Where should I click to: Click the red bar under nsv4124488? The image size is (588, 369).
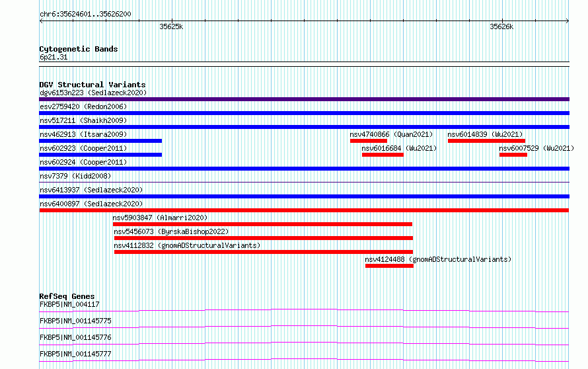coord(389,266)
